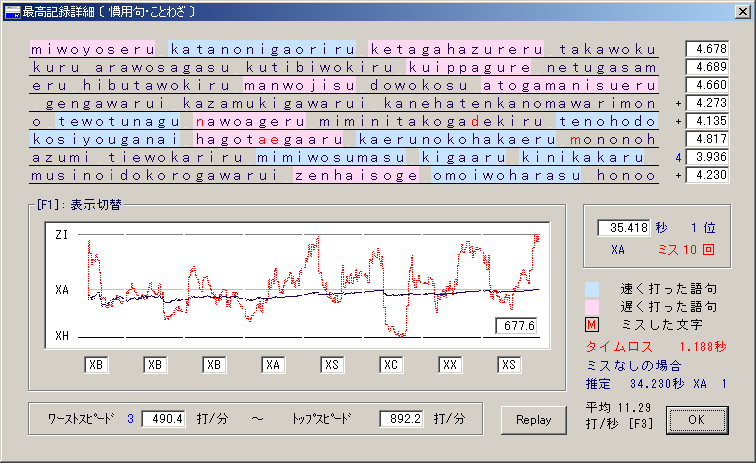Click the phrase 'ketagahazureru'
Image resolution: width=756 pixels, height=463 pixels.
[456, 49]
